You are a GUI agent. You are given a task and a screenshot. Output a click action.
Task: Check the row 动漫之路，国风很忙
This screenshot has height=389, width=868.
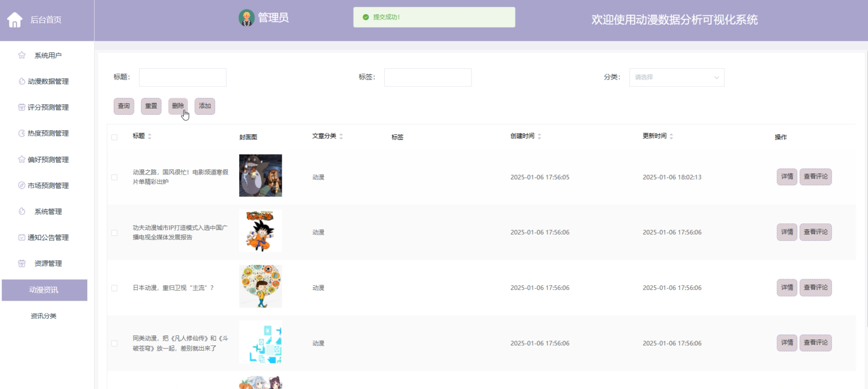[x=114, y=177]
